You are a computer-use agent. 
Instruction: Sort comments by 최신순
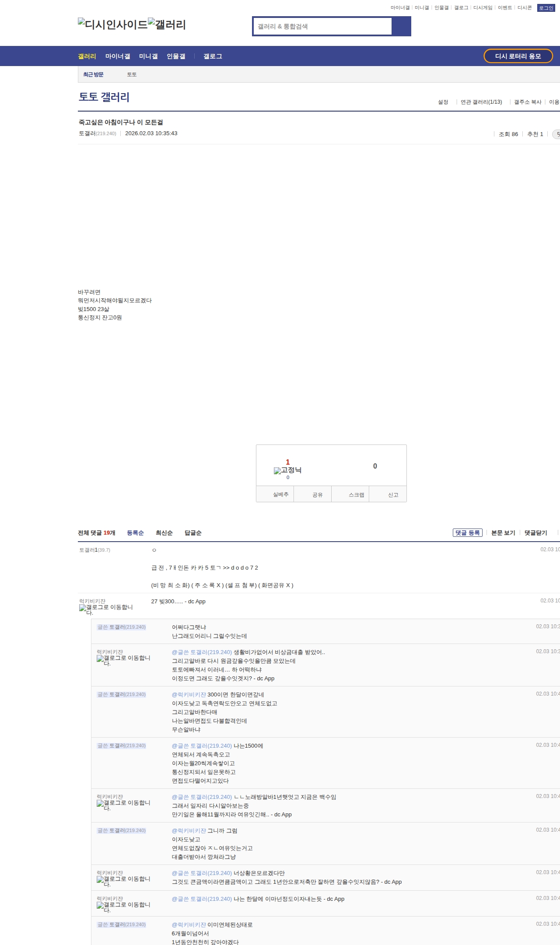coord(164,533)
